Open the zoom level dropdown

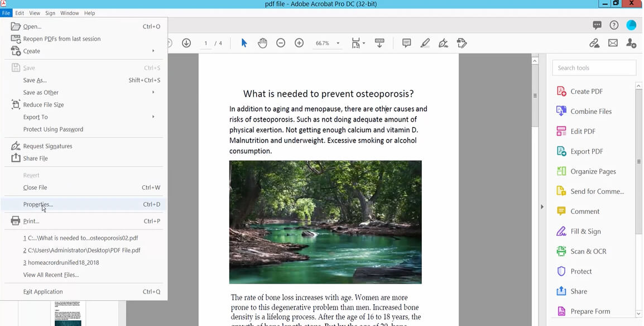click(x=338, y=44)
